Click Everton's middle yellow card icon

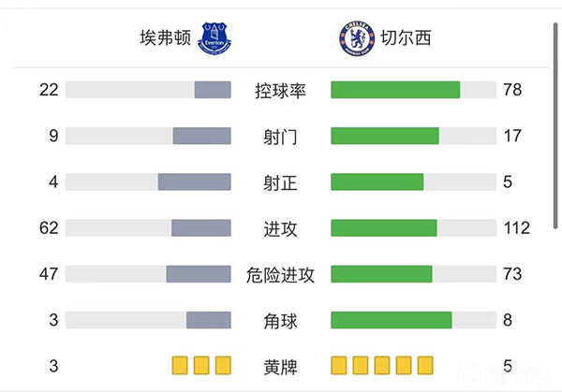(x=201, y=365)
